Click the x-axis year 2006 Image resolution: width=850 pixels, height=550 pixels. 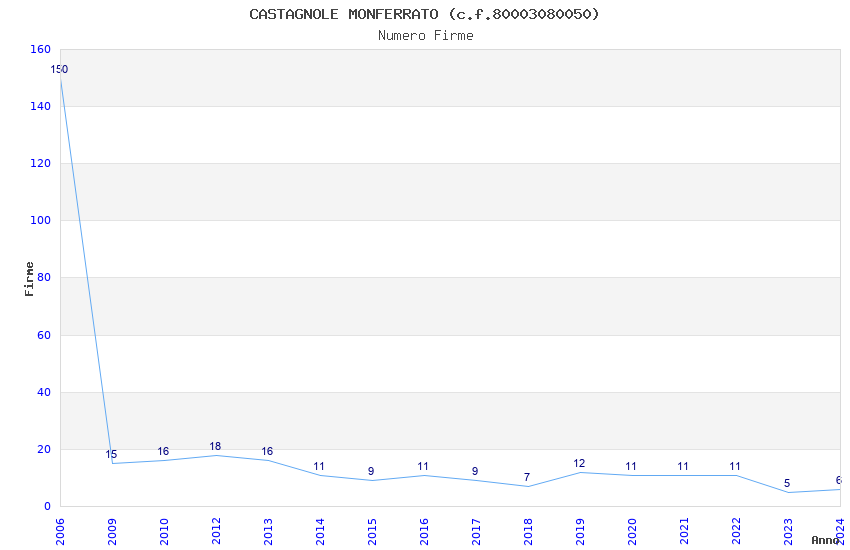click(x=60, y=532)
